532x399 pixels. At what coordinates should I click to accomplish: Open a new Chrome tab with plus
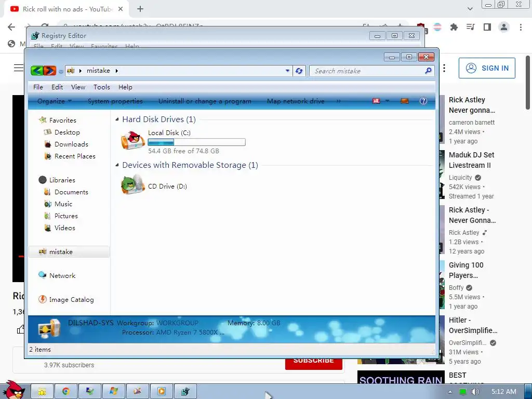point(140,9)
